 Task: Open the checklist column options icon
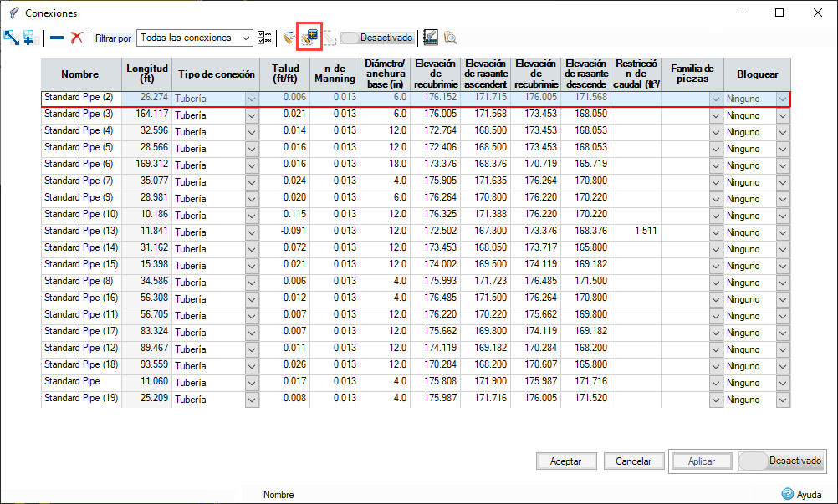click(264, 38)
